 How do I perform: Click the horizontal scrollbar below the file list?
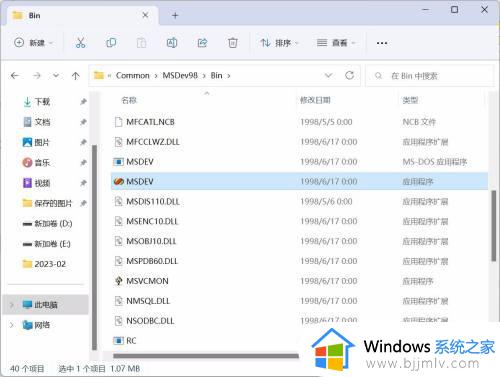(x=206, y=356)
